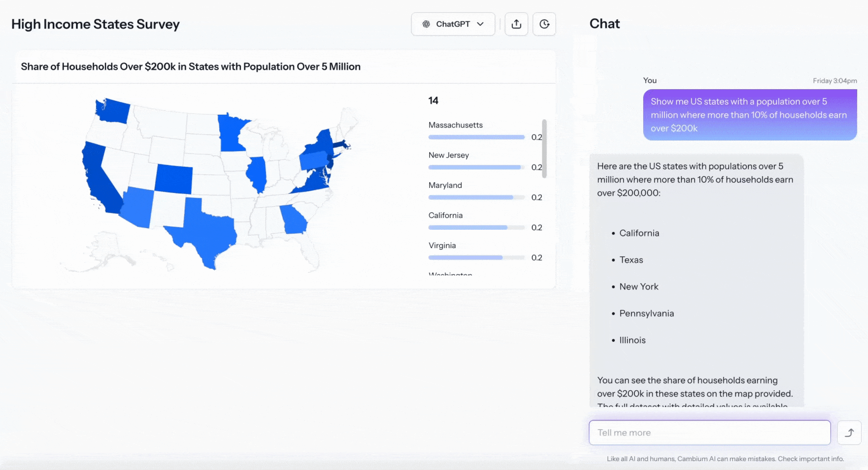This screenshot has height=470, width=868.
Task: Click California progress bar in list
Action: click(477, 227)
